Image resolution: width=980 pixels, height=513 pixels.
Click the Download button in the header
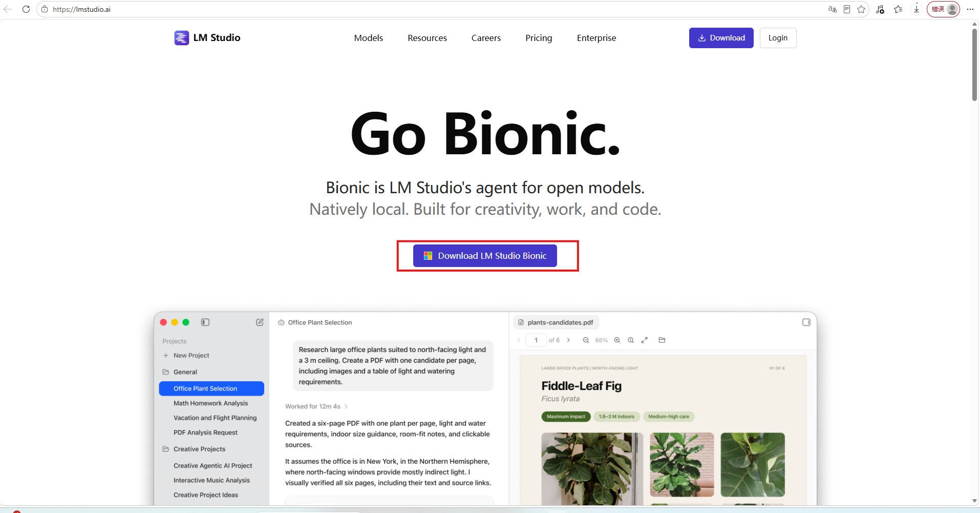(x=721, y=38)
